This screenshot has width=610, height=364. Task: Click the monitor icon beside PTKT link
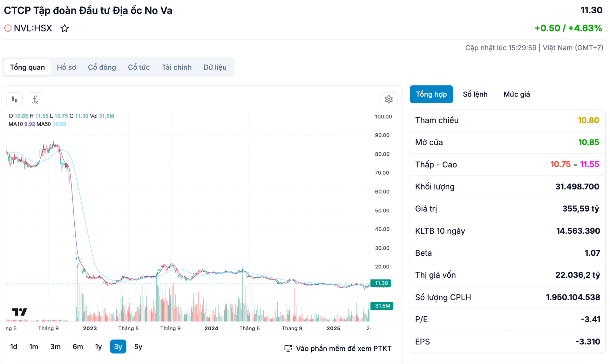point(288,348)
